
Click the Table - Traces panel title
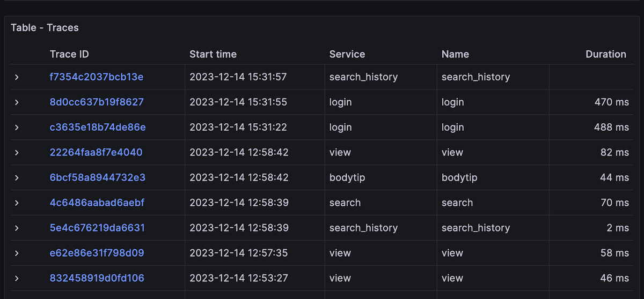45,28
